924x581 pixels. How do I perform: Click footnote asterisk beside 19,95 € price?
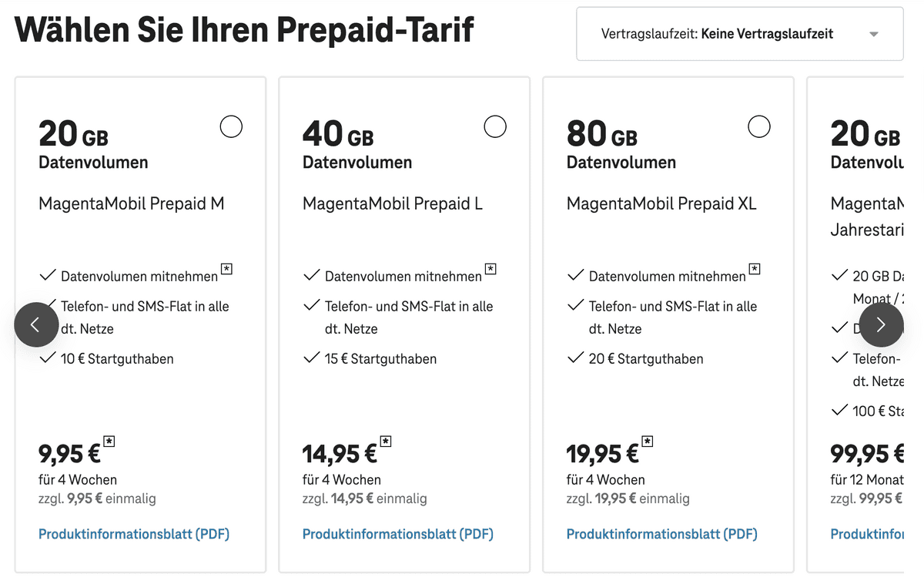[648, 442]
